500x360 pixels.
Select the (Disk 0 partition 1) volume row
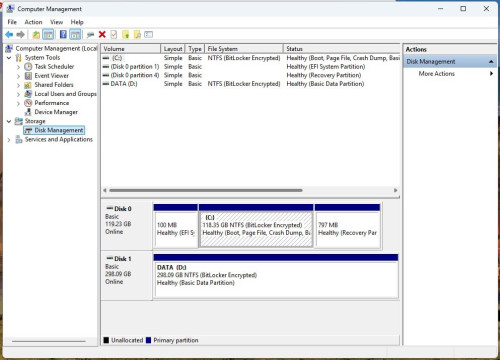pos(251,67)
